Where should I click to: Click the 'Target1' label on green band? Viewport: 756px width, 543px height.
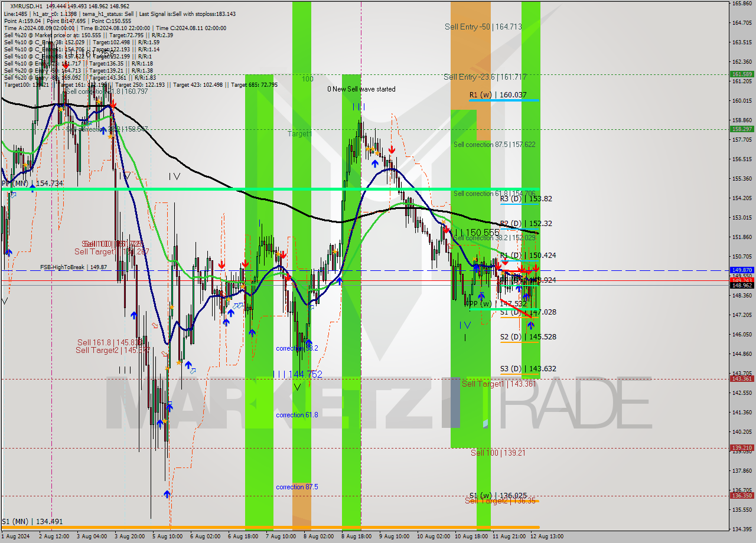(x=299, y=134)
